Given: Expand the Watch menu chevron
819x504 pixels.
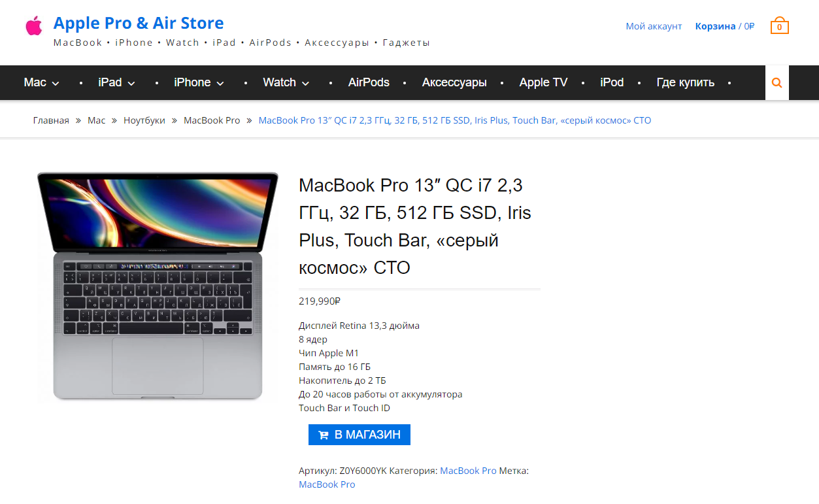Looking at the screenshot, I should click(305, 83).
